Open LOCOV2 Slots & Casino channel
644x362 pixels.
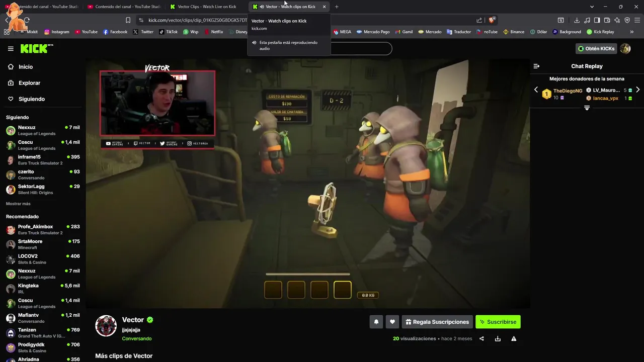tap(43, 259)
